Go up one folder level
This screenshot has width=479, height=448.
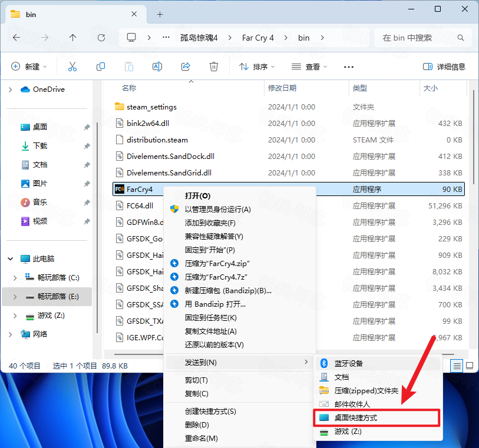click(x=72, y=38)
